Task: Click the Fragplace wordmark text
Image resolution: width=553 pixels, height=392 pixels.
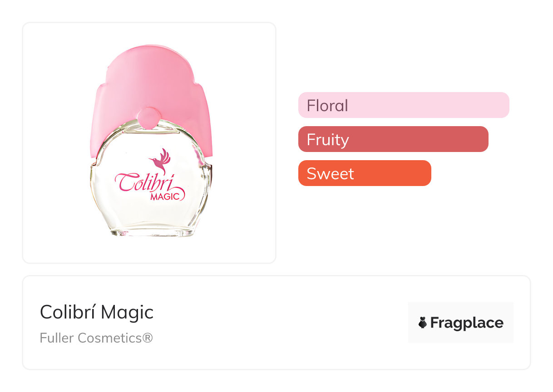Action: point(467,323)
